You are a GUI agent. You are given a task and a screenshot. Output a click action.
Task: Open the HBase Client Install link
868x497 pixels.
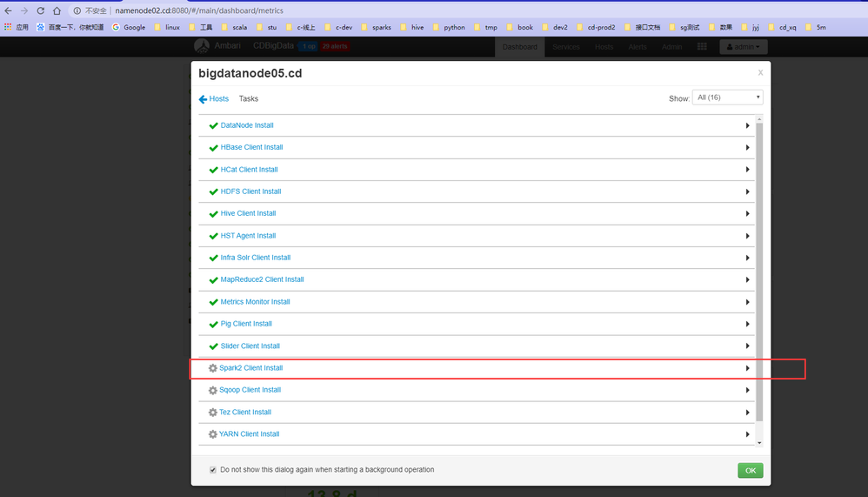251,147
